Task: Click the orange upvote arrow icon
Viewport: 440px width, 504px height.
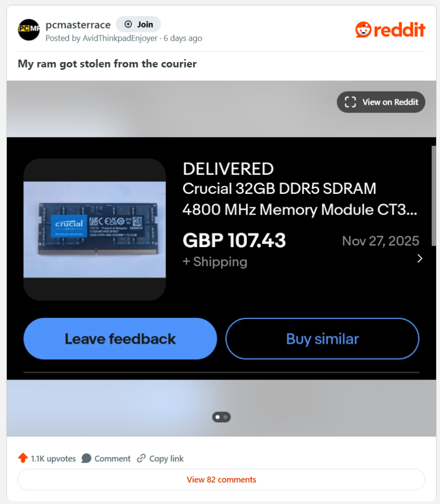Action: (23, 458)
